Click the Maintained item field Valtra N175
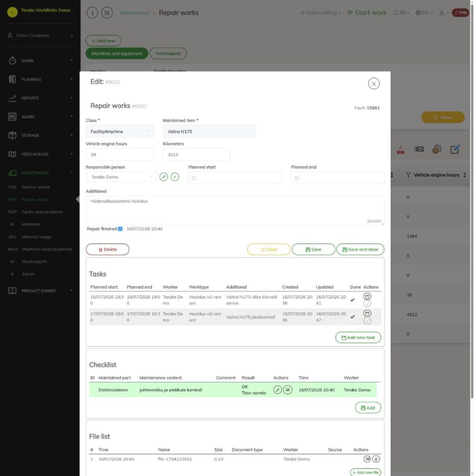The height and width of the screenshot is (476, 474). pos(209,132)
